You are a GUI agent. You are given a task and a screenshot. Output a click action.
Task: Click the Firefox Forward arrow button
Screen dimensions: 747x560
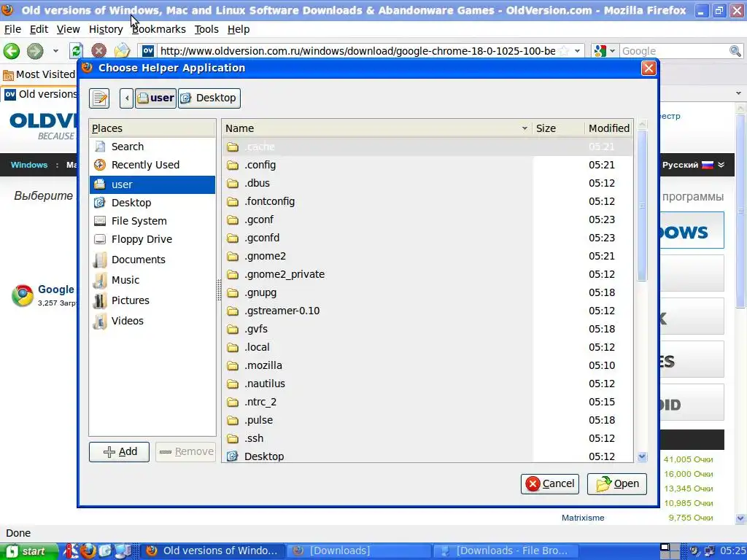point(35,51)
